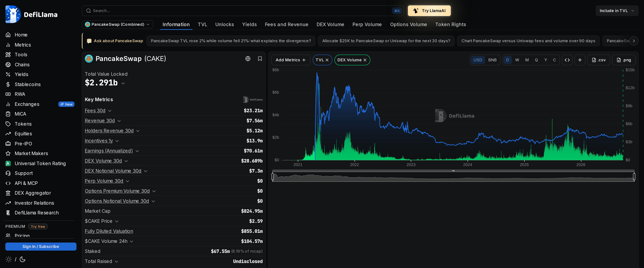
Task: Click the globe website icon
Action: (248, 58)
